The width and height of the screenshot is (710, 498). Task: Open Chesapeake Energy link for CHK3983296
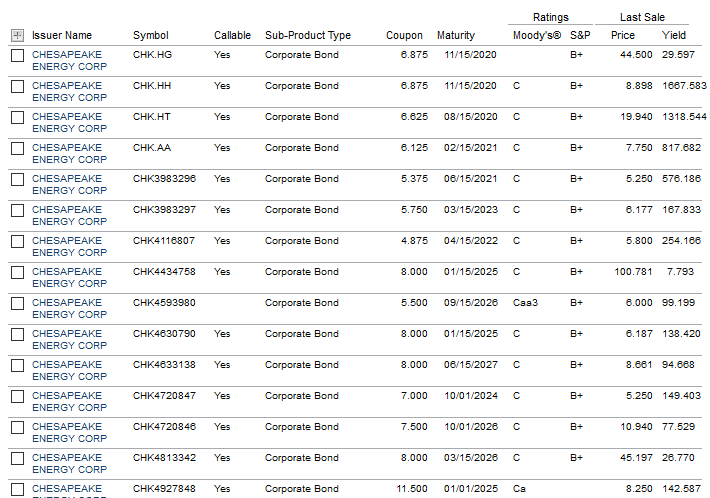click(x=69, y=185)
